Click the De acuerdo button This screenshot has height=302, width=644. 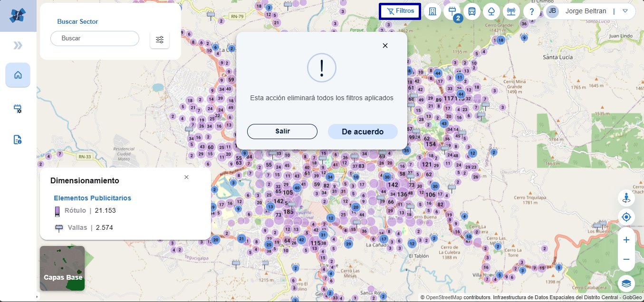(x=362, y=132)
